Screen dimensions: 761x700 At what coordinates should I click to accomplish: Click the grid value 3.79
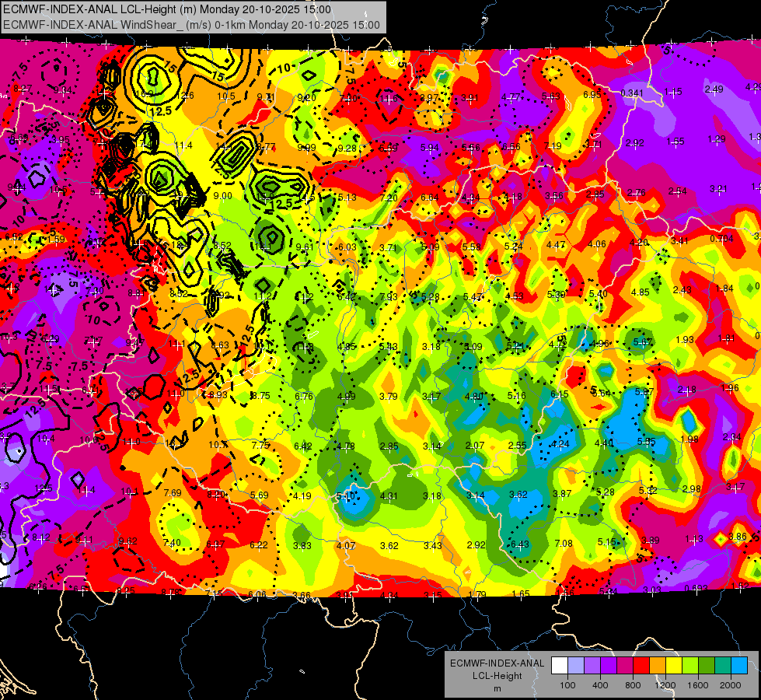(389, 397)
